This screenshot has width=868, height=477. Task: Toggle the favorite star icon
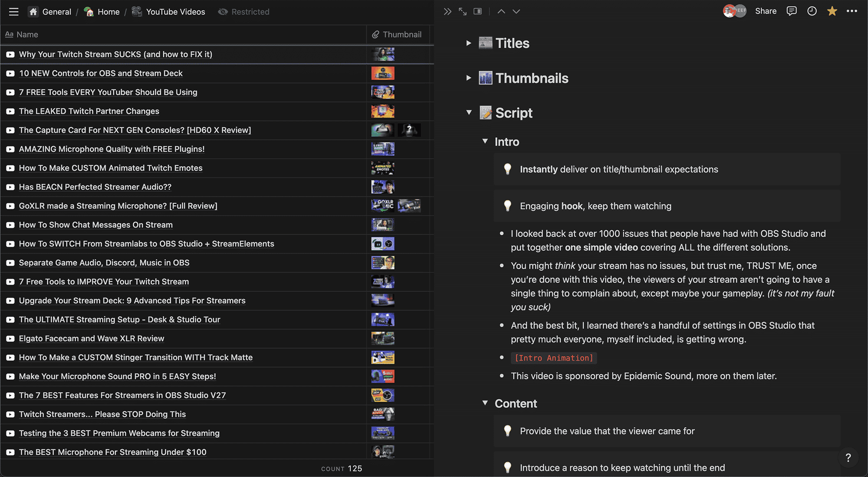coord(832,11)
